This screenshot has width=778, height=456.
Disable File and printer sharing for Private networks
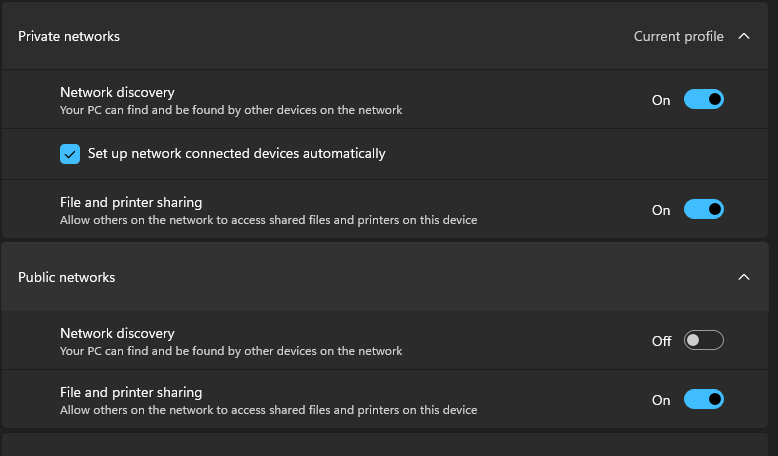coord(703,210)
